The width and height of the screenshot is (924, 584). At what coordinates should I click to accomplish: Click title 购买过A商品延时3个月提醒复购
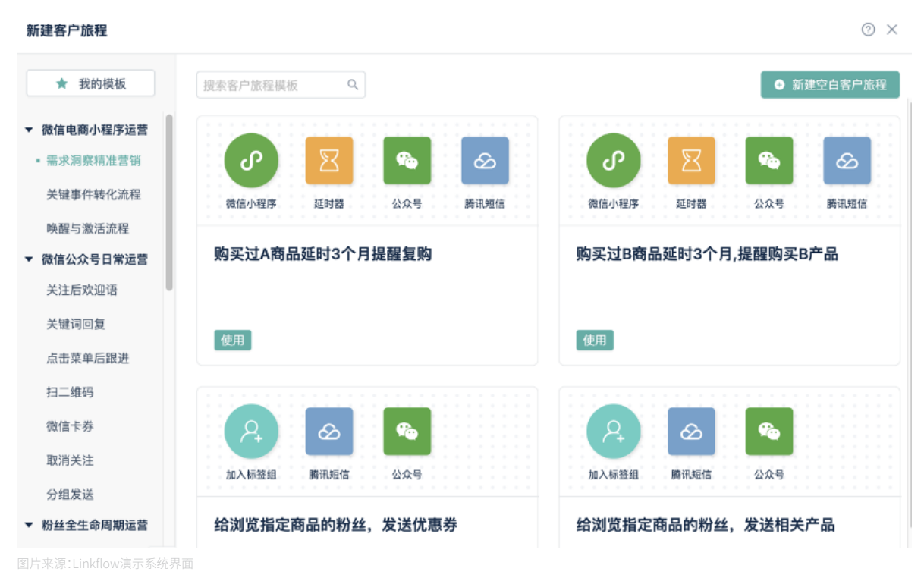click(322, 254)
